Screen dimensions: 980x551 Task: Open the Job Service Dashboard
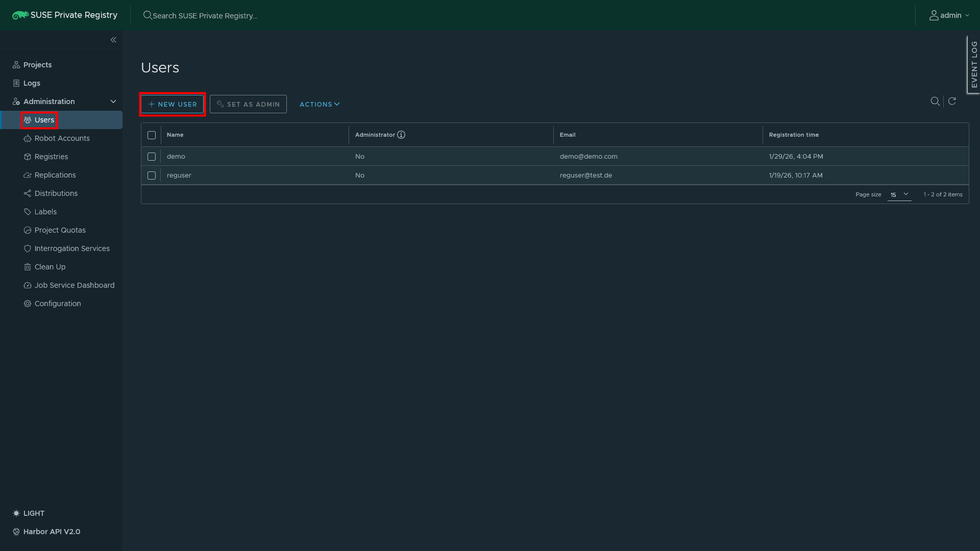click(x=75, y=285)
